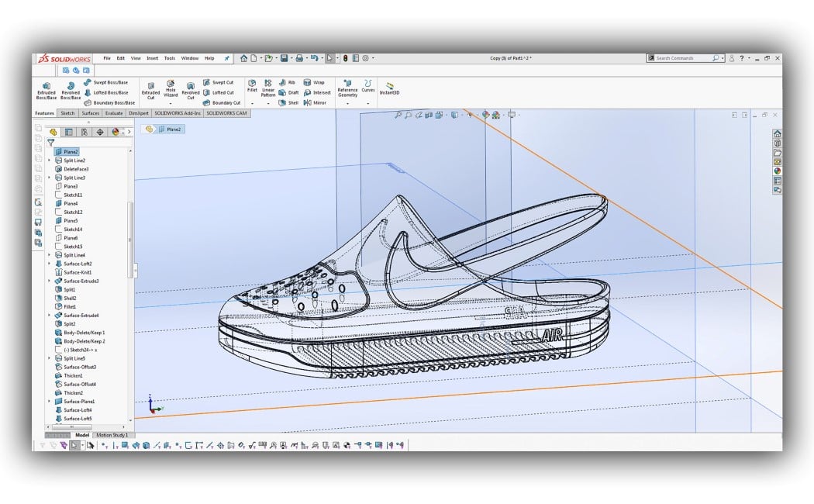Image resolution: width=814 pixels, height=504 pixels.
Task: Select Body-Delete/Keep 1 in feature tree
Action: (84, 333)
